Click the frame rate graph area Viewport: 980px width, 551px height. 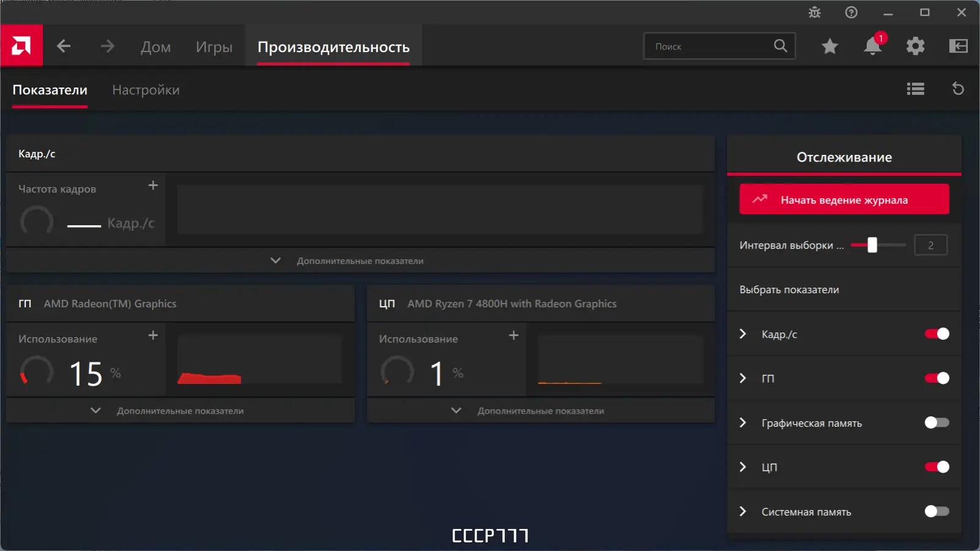click(440, 209)
